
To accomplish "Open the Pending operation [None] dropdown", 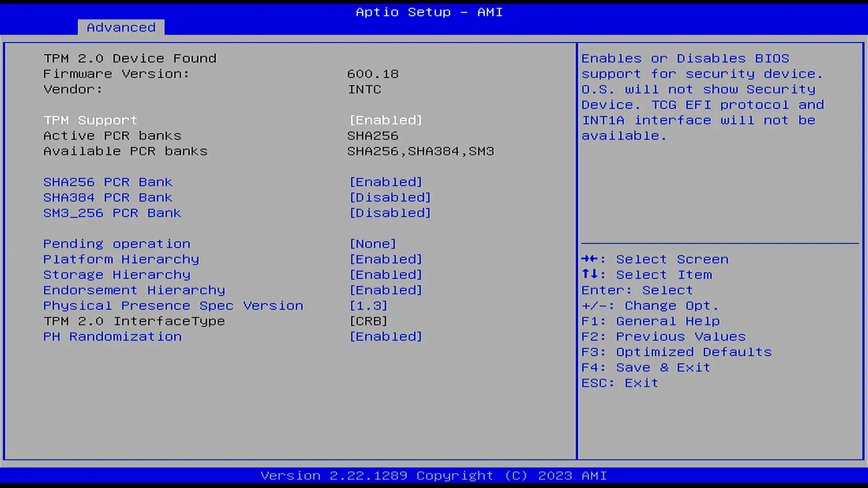I will pos(373,244).
